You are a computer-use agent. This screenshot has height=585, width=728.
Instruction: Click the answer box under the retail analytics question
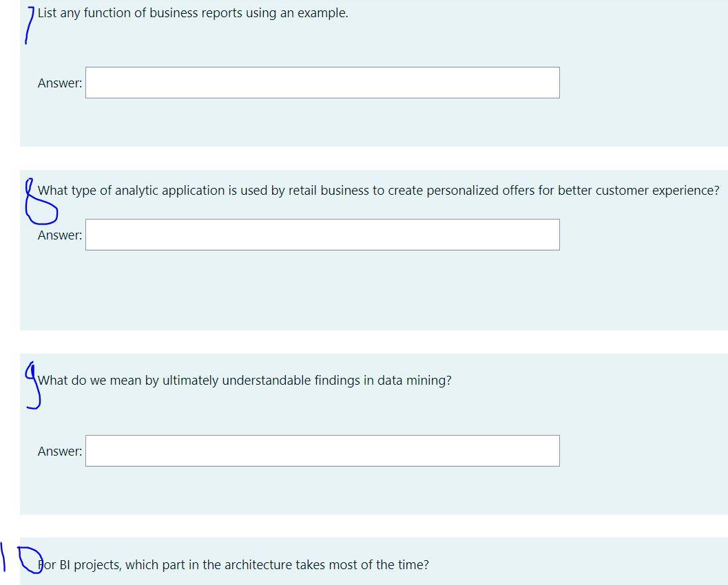tap(322, 234)
